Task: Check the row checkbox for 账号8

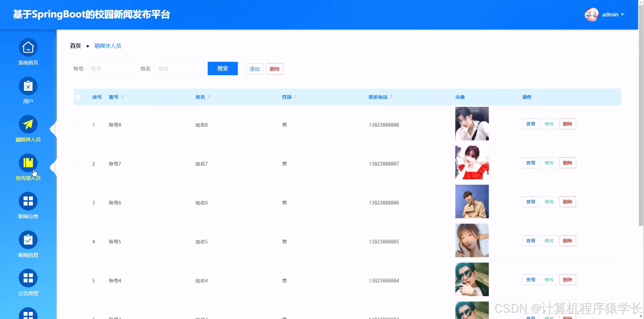Action: coord(78,125)
